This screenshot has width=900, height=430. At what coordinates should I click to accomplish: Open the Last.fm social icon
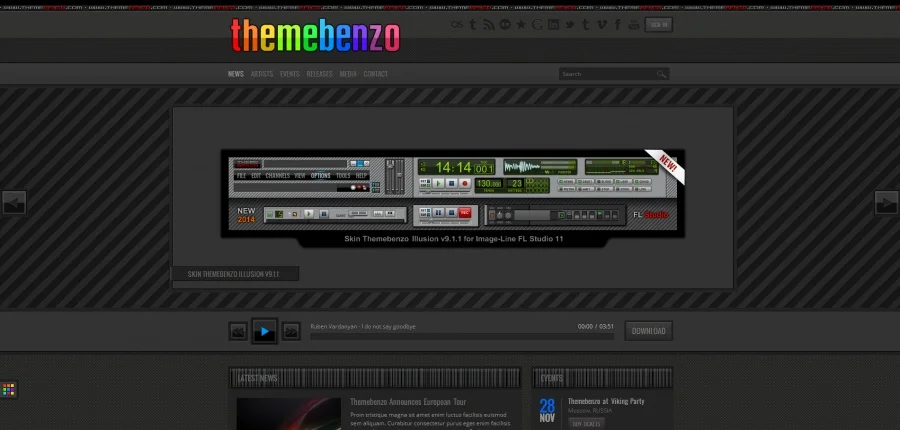(456, 25)
